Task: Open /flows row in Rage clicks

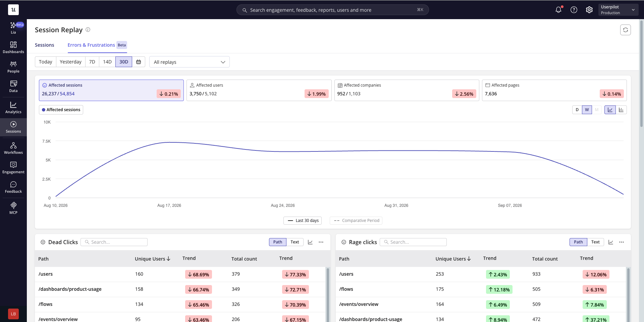Action: click(x=481, y=289)
